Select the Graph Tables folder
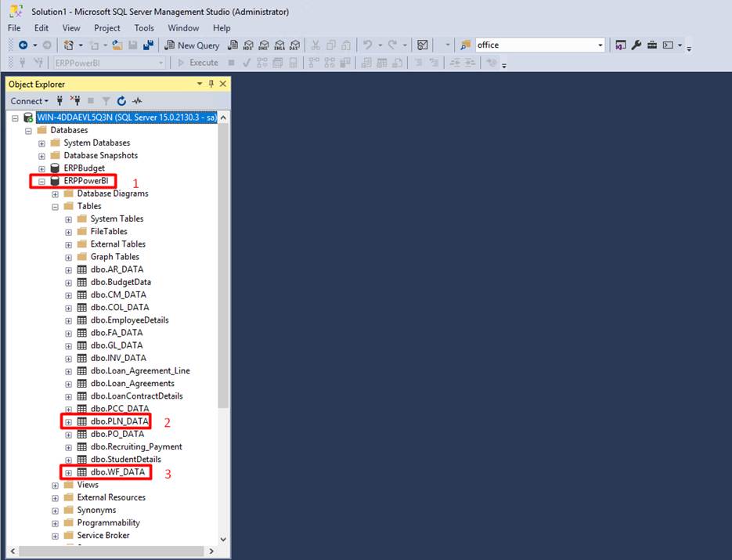Image resolution: width=732 pixels, height=560 pixels. click(x=114, y=257)
